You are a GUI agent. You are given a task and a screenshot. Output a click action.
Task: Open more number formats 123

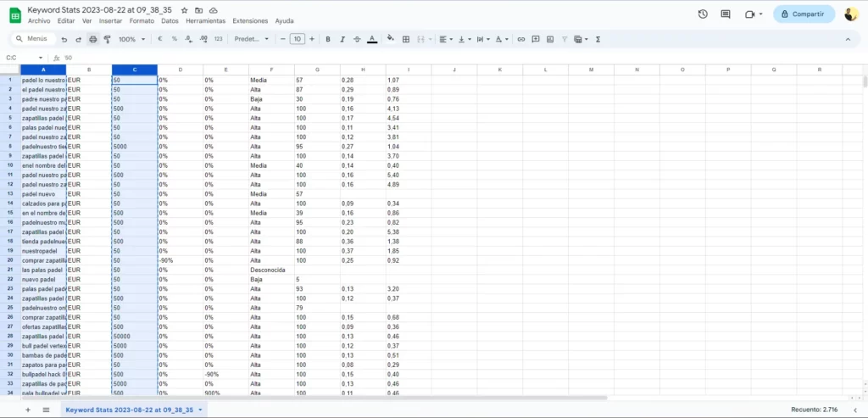[218, 39]
